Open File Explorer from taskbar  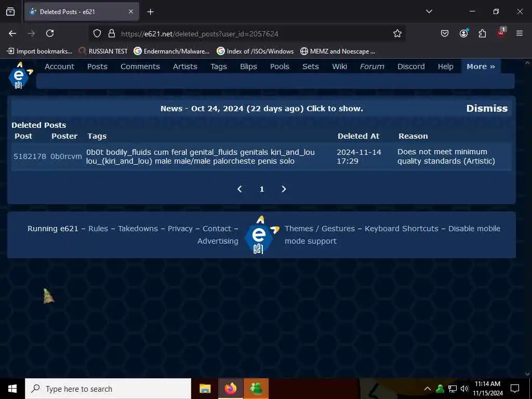[205, 389]
